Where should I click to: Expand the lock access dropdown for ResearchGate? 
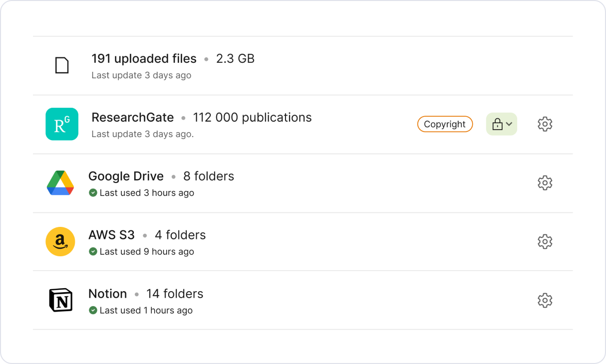click(502, 124)
